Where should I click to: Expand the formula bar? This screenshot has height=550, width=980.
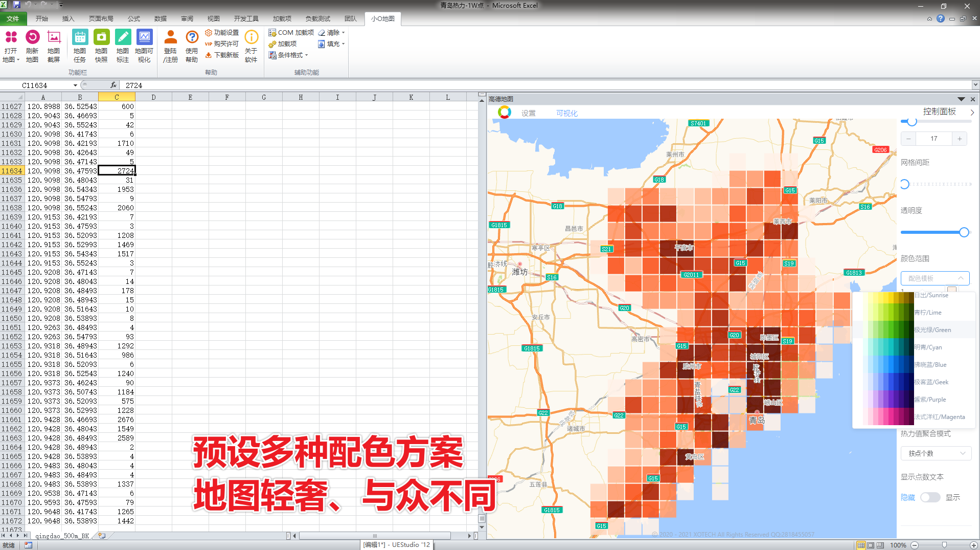pyautogui.click(x=975, y=85)
